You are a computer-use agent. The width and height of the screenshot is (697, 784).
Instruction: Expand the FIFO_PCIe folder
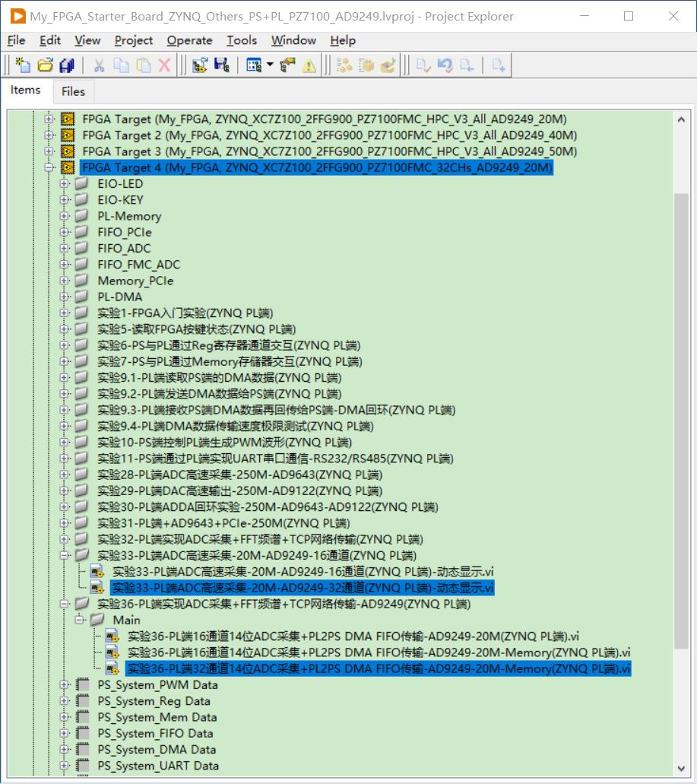click(64, 232)
